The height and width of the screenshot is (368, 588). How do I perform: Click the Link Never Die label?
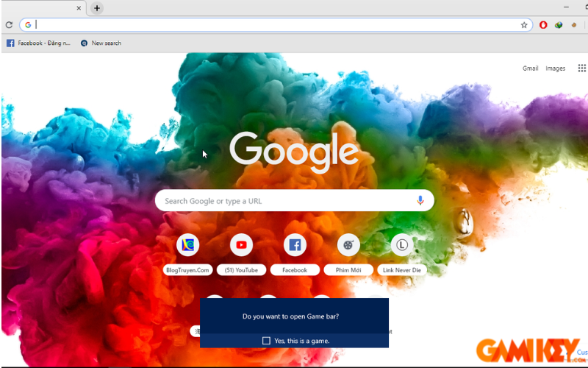[x=401, y=270]
